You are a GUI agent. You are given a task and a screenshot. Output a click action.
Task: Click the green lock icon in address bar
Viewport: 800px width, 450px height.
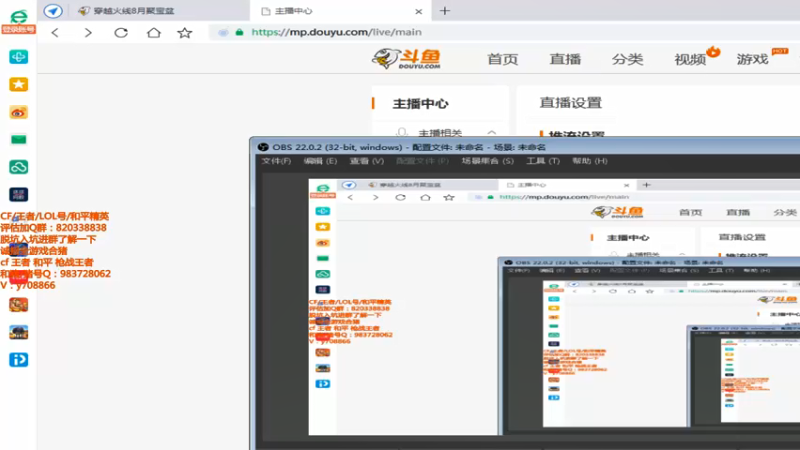(x=239, y=32)
